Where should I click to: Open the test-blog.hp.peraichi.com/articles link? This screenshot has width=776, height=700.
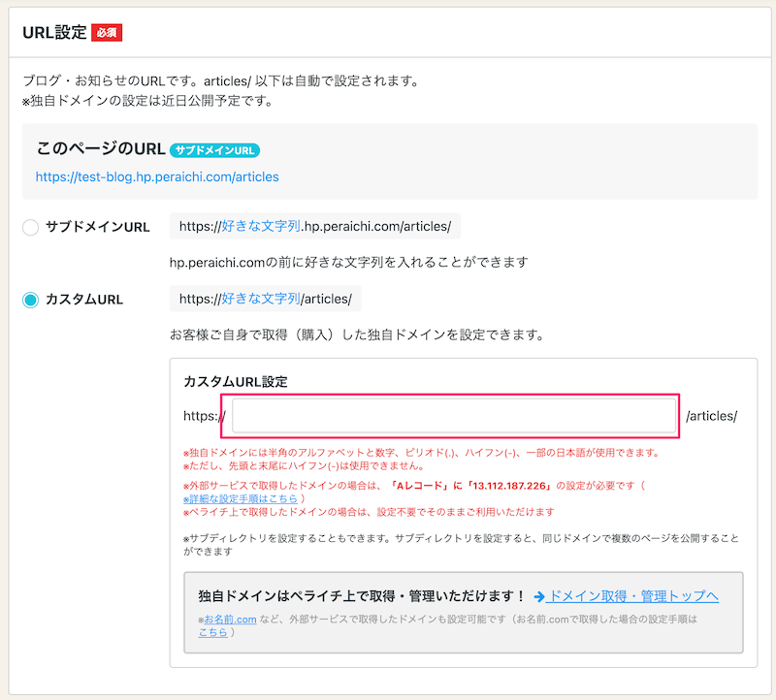click(x=157, y=176)
